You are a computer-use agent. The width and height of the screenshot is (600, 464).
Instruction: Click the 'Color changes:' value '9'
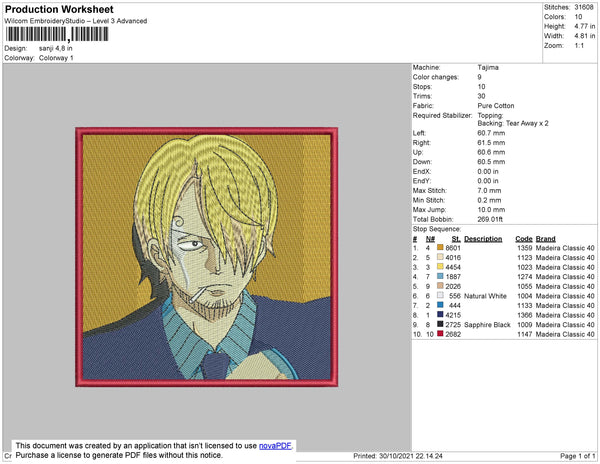[x=479, y=77]
